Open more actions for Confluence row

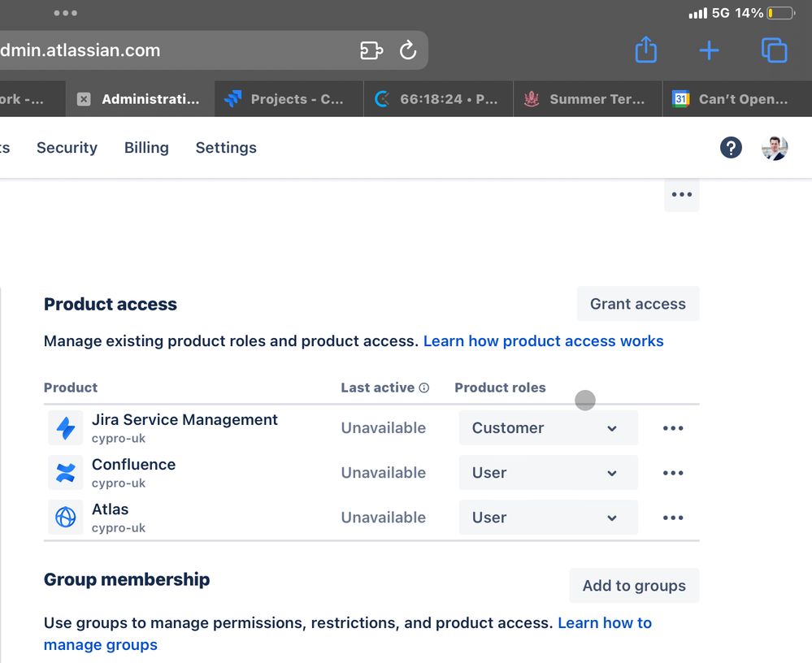point(673,473)
